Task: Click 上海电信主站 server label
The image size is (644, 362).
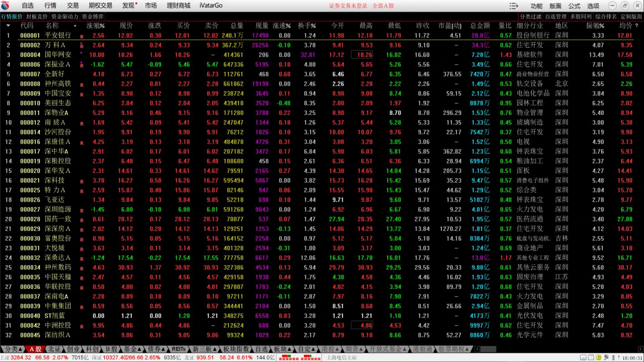Action: click(341, 358)
